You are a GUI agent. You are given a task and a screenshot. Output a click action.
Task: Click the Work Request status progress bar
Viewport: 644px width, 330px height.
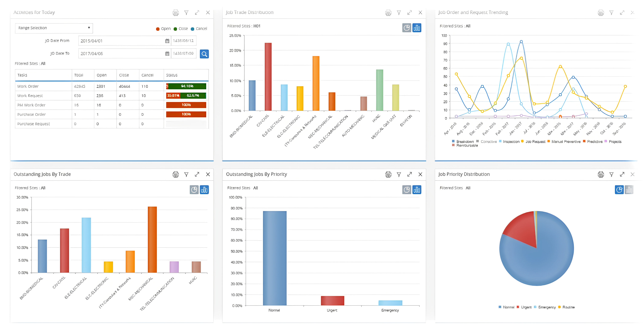186,96
